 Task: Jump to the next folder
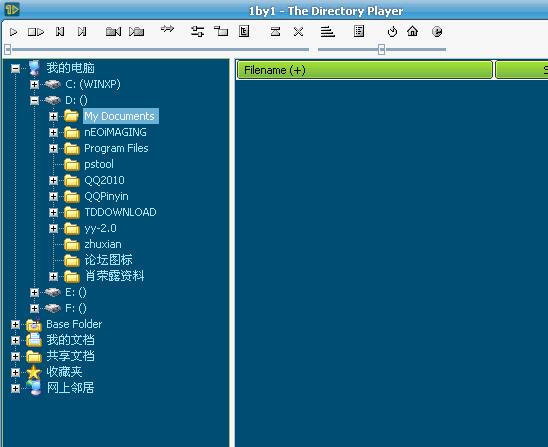136,32
